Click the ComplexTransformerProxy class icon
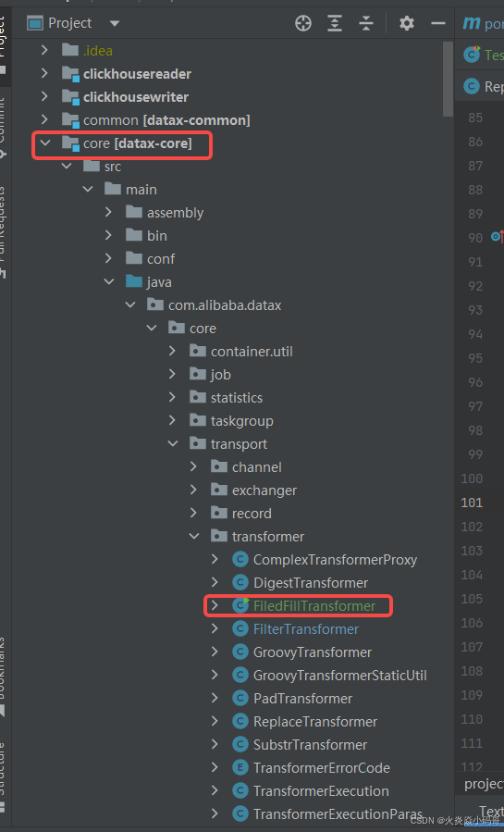 pyautogui.click(x=240, y=560)
